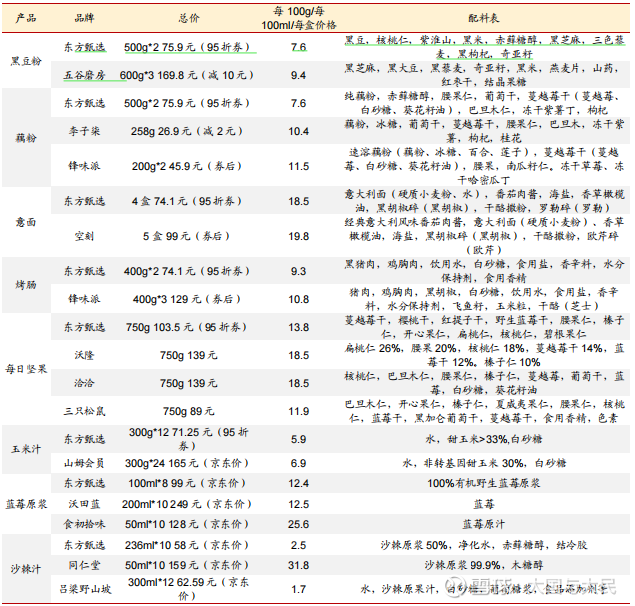Select price 750g 103.5元（95折券）
This screenshot has height=606, width=635.
[187, 327]
